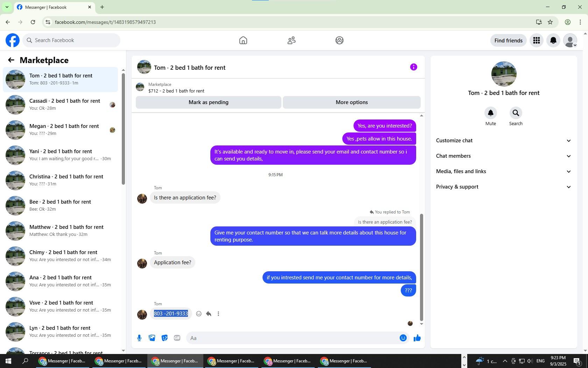Switch to first Messenger taskbar window

coord(63,361)
